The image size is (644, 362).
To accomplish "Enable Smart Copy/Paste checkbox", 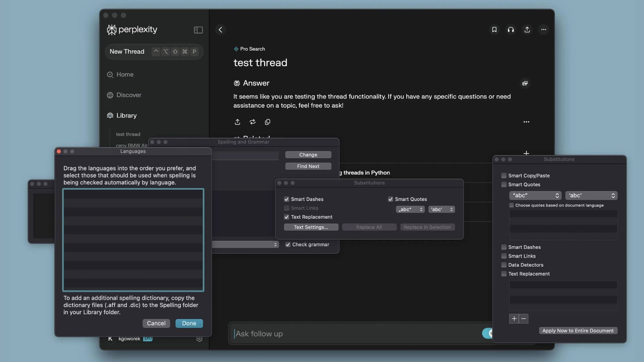I will (504, 176).
